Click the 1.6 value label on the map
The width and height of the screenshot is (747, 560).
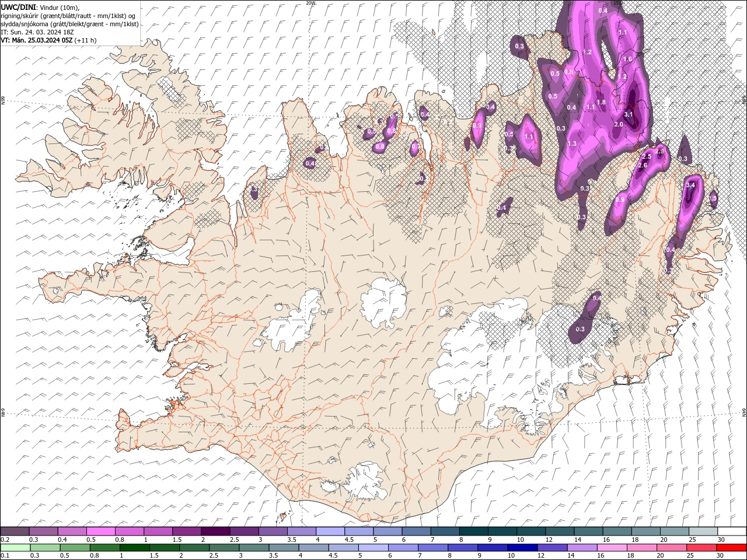628,60
